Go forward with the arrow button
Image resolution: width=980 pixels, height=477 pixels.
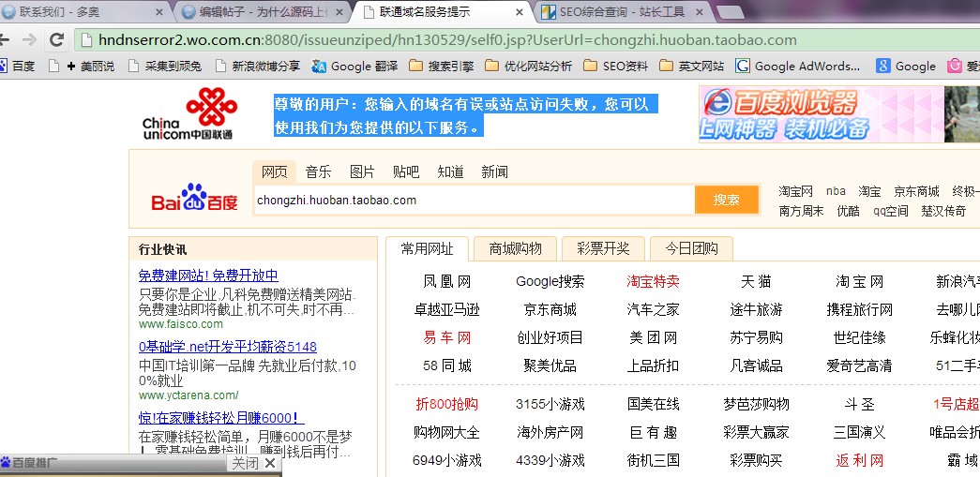[x=29, y=40]
